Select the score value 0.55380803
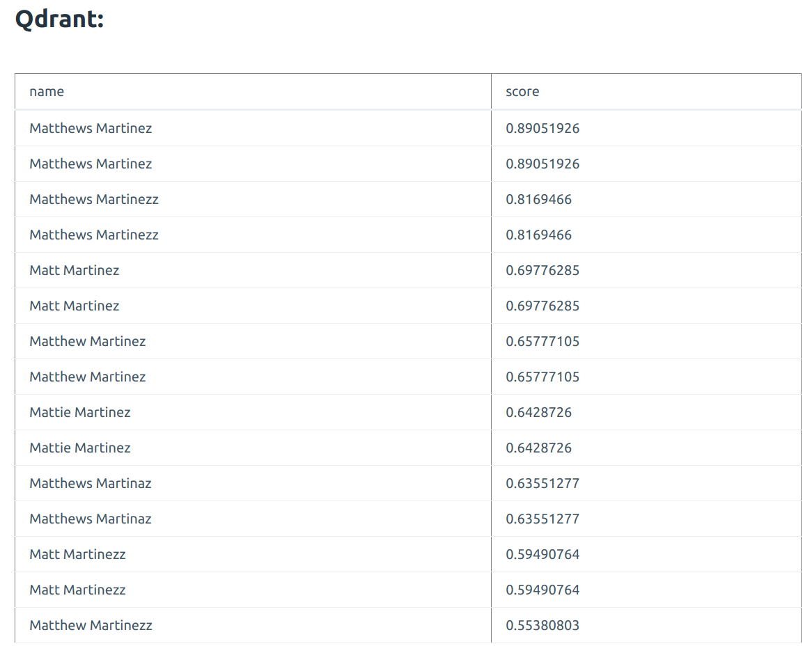The image size is (812, 653). tap(542, 625)
